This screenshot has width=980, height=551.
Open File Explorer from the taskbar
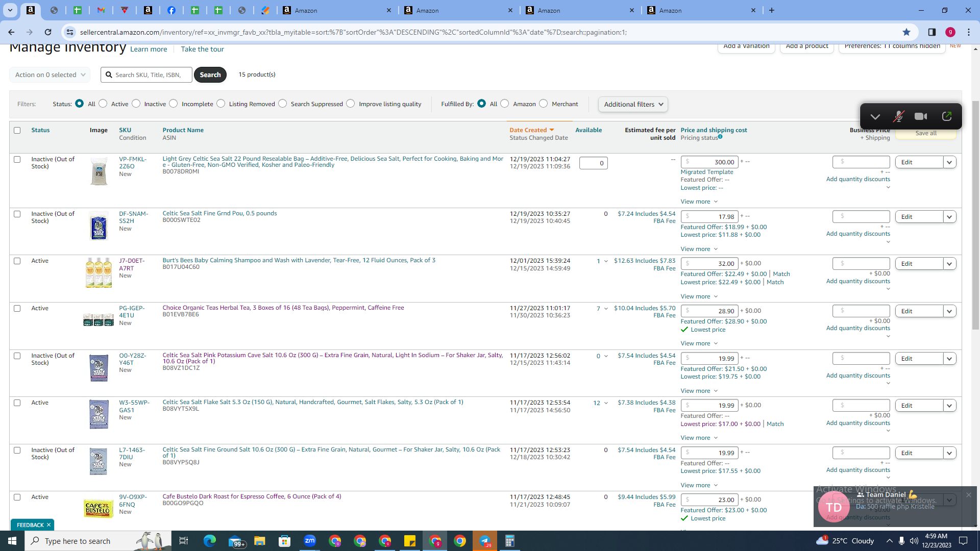pyautogui.click(x=260, y=541)
